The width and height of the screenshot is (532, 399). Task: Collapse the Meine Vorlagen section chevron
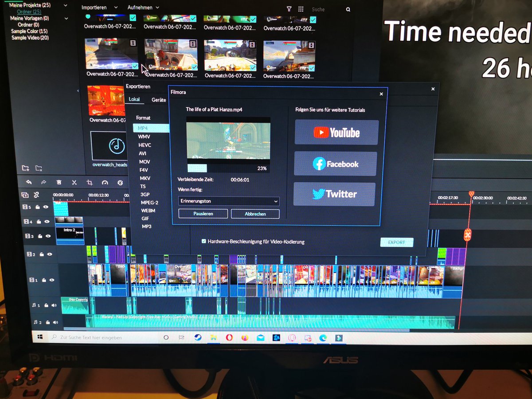pos(66,18)
